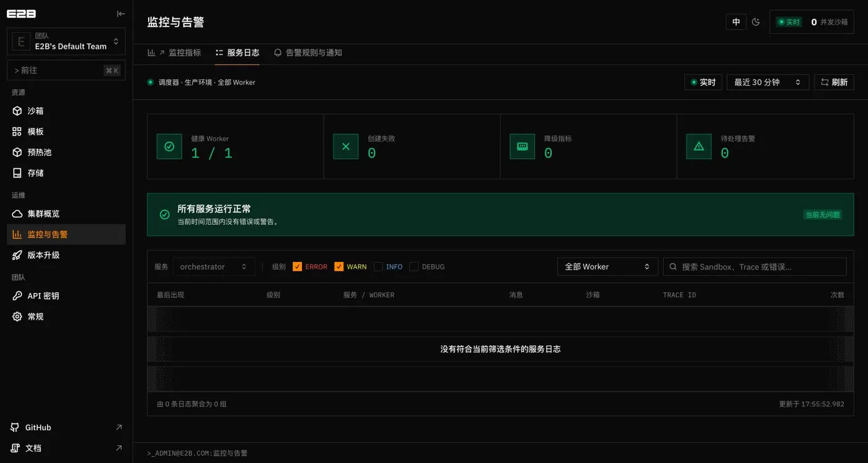Click the external arrow next to GitHub
The width and height of the screenshot is (868, 463).
pyautogui.click(x=119, y=428)
